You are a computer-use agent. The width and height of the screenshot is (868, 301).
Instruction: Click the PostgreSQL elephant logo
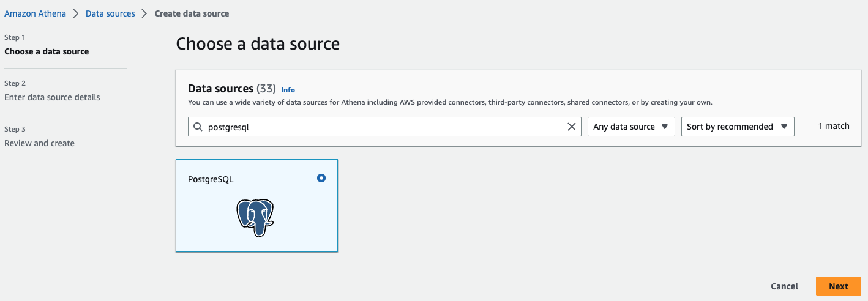[255, 217]
